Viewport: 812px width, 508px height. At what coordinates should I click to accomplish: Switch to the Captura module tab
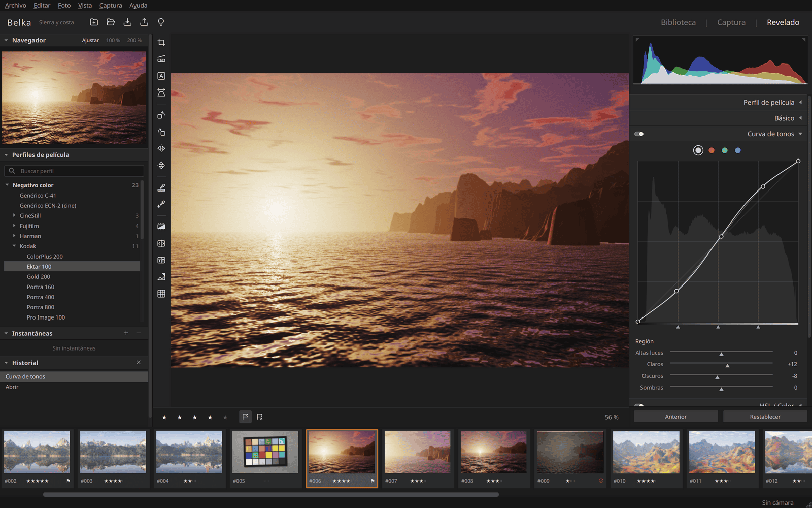point(731,22)
